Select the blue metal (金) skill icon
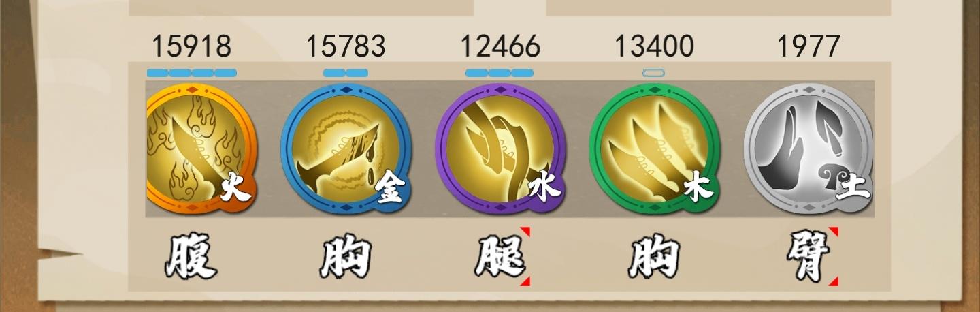The height and width of the screenshot is (312, 980). click(346, 149)
